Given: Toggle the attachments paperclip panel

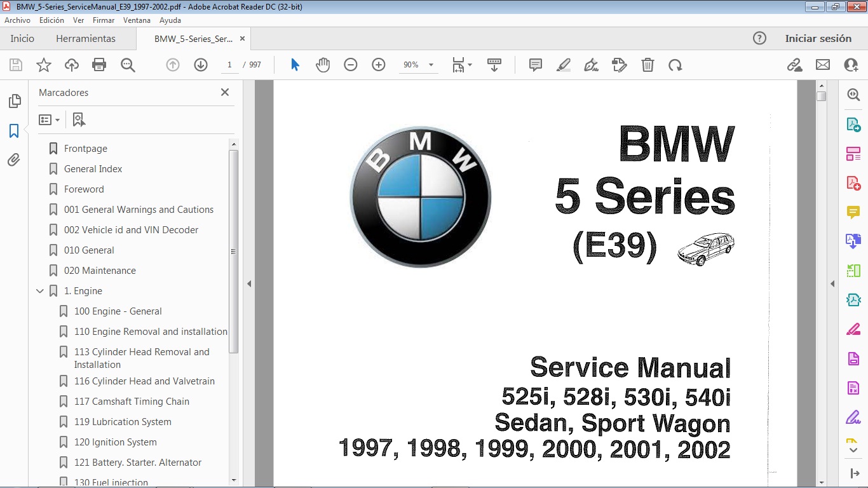Looking at the screenshot, I should point(14,160).
